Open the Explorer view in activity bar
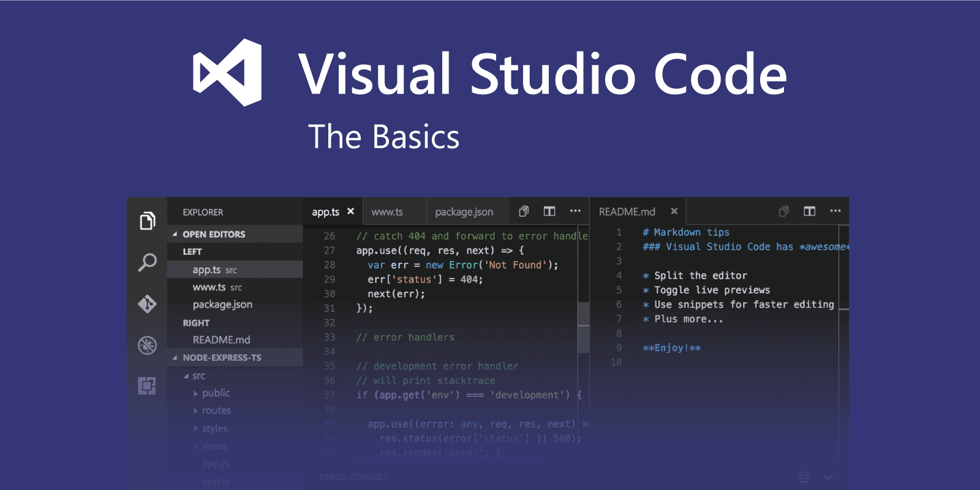The image size is (980, 490). [x=147, y=221]
